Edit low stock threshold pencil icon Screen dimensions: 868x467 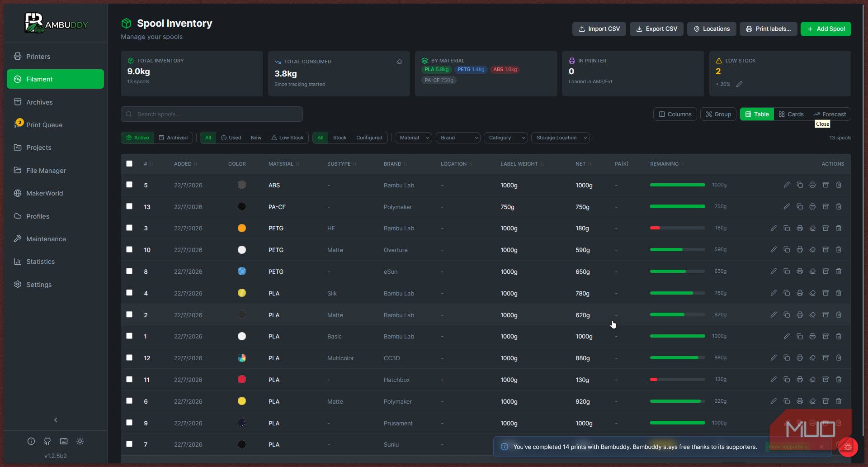739,85
